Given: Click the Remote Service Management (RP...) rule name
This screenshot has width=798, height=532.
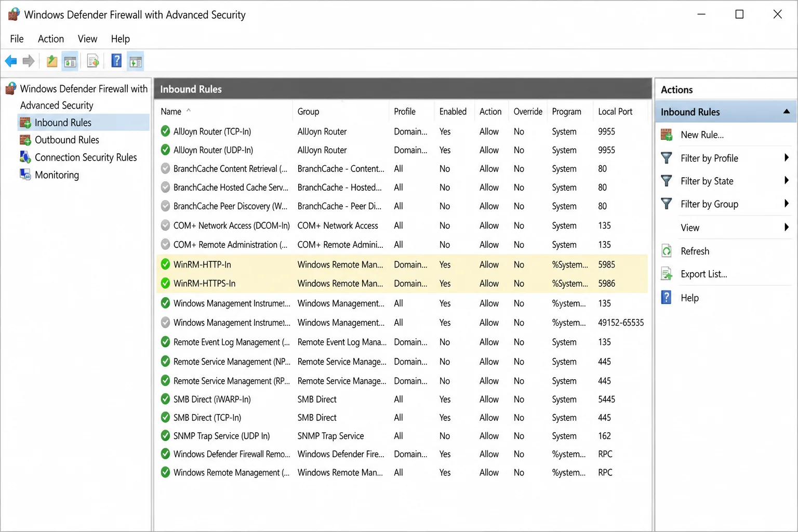Looking at the screenshot, I should 232,381.
